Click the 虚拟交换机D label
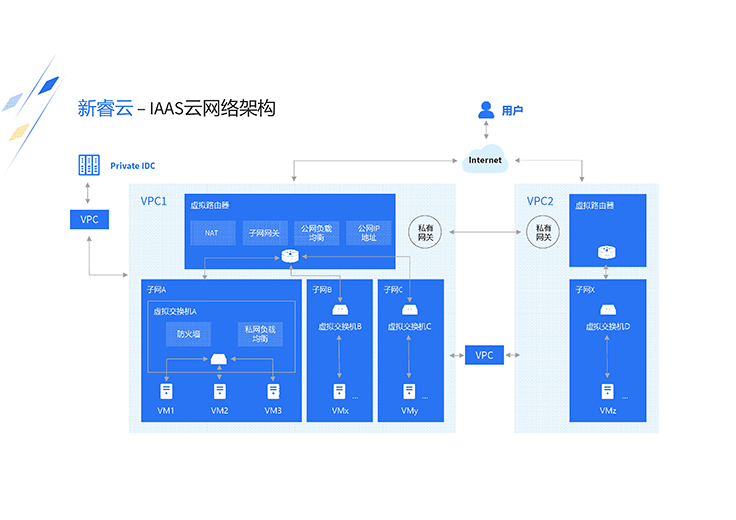The width and height of the screenshot is (736, 520). coord(608,327)
